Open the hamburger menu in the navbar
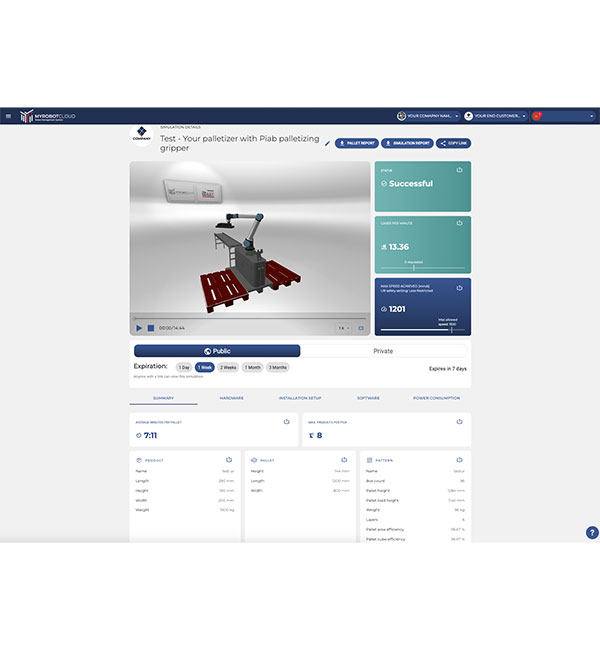 point(8,116)
